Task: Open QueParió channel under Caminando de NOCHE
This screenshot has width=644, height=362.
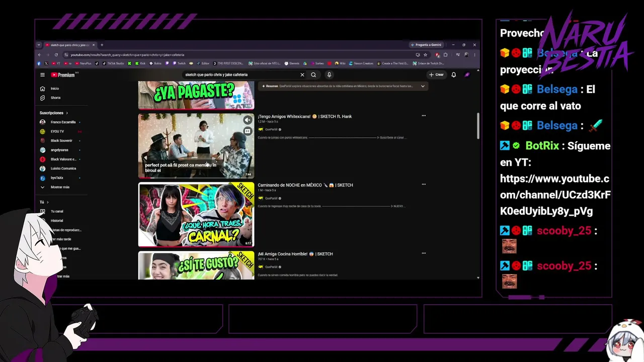Action: (271, 198)
